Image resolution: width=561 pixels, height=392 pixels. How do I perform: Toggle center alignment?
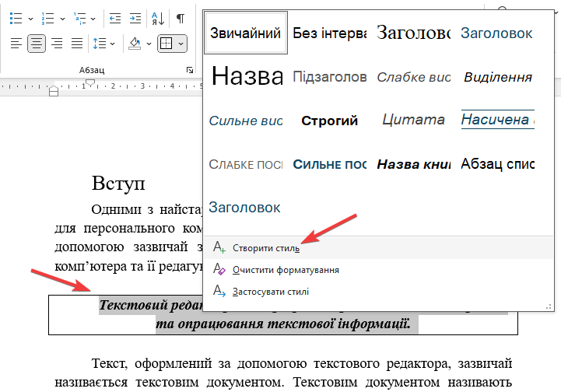coord(36,44)
